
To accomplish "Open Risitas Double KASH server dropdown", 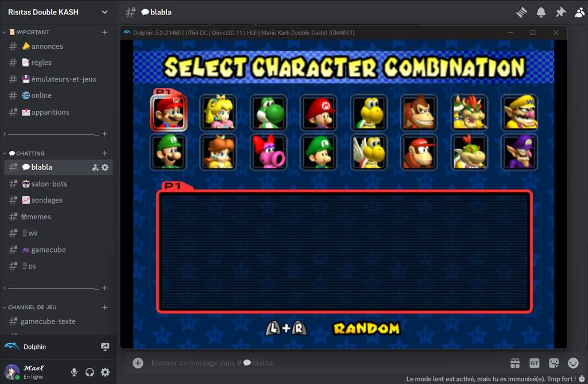I will pyautogui.click(x=57, y=12).
